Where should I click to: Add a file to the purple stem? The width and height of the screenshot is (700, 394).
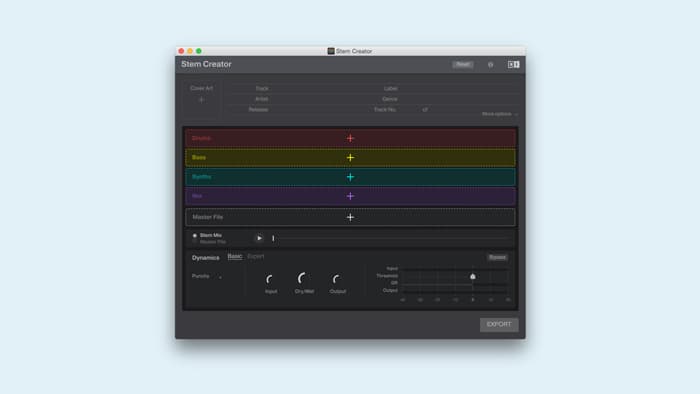350,196
